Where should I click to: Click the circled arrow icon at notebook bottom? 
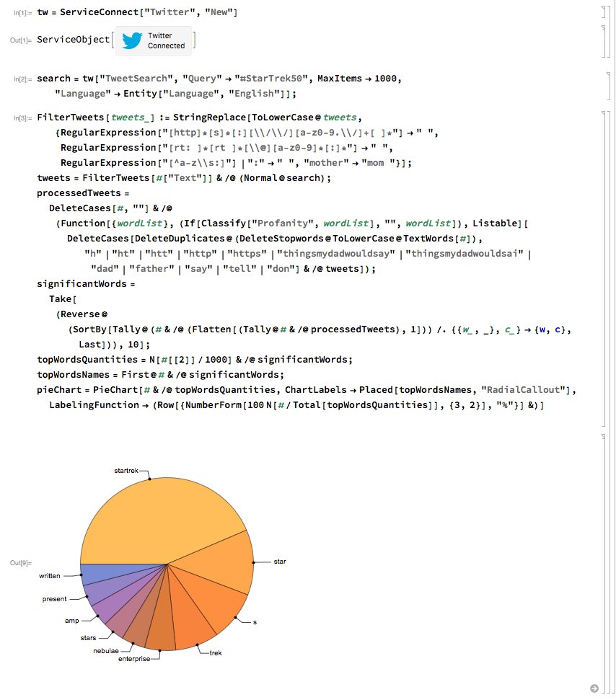pos(594,688)
